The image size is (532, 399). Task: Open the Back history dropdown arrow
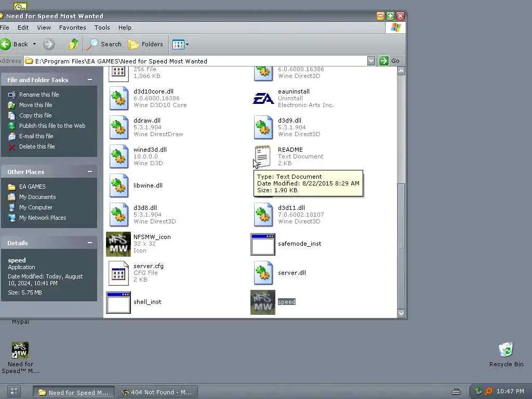pos(34,44)
